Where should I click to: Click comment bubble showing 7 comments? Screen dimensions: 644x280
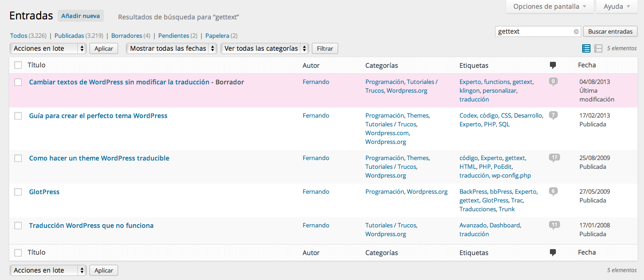pos(553,115)
